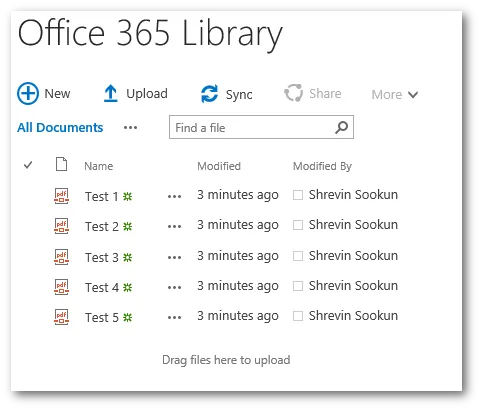Open the Test 4 document link
The height and width of the screenshot is (410, 481).
pyautogui.click(x=102, y=287)
